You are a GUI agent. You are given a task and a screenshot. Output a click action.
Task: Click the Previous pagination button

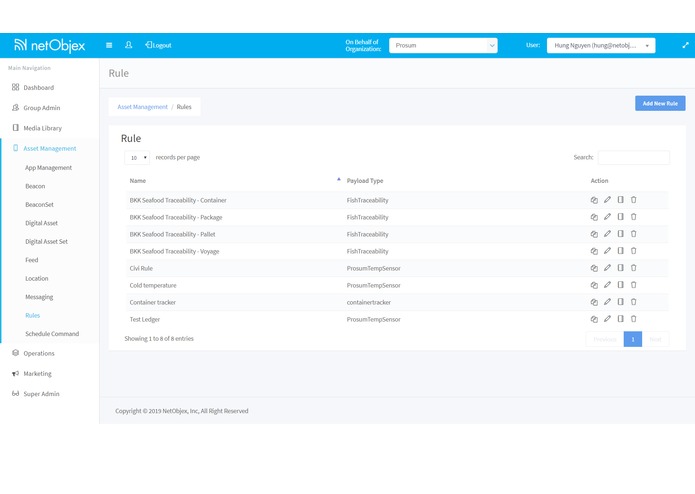tap(605, 339)
